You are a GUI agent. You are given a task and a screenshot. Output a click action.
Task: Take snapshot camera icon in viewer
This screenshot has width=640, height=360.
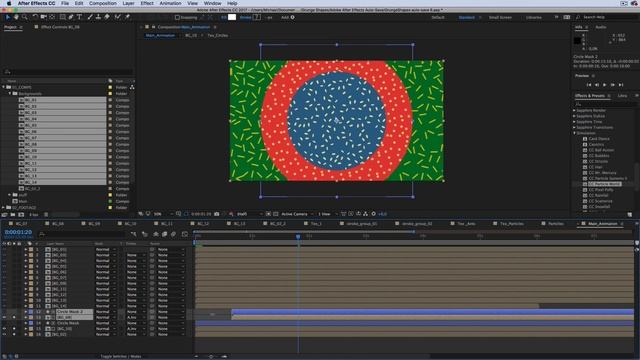click(x=217, y=214)
